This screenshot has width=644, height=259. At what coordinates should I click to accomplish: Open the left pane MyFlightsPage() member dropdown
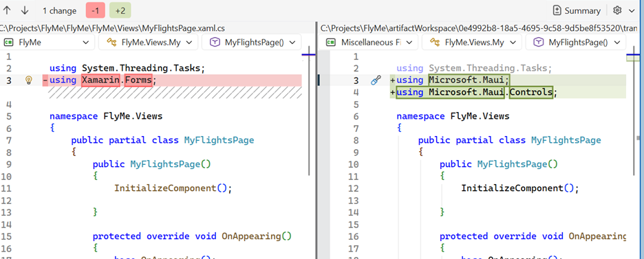[x=251, y=42]
